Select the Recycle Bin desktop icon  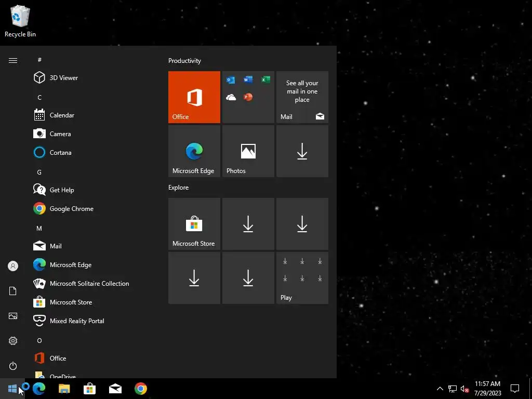click(x=20, y=21)
